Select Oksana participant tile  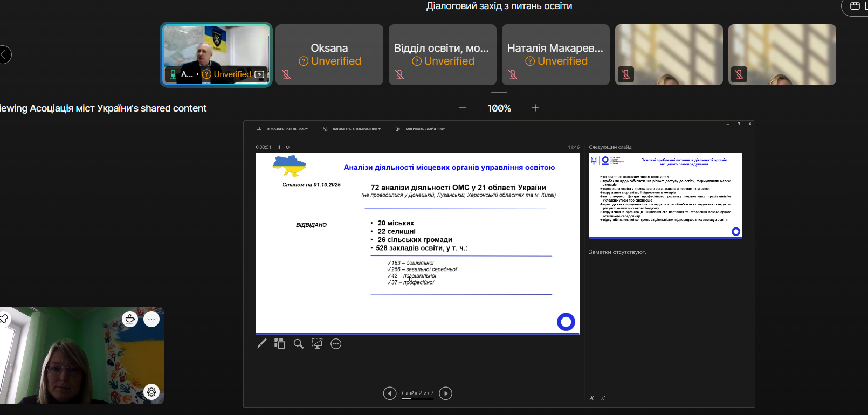[329, 54]
